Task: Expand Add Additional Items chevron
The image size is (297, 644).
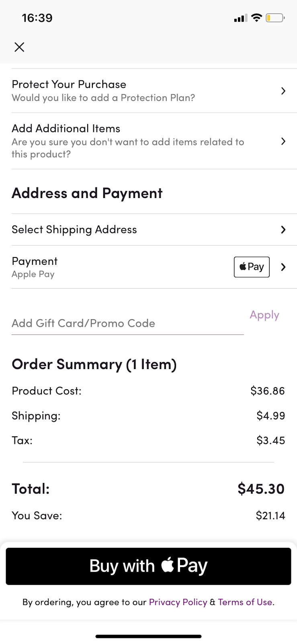Action: point(283,141)
